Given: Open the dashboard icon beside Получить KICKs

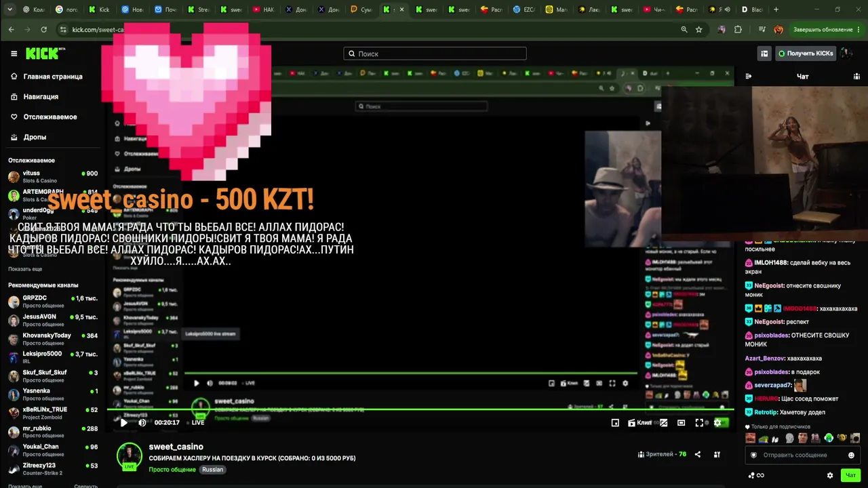Looking at the screenshot, I should pos(764,54).
